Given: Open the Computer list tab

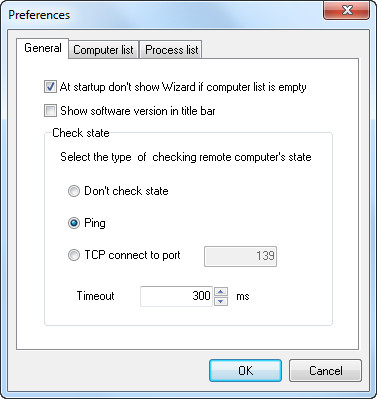Looking at the screenshot, I should (103, 50).
